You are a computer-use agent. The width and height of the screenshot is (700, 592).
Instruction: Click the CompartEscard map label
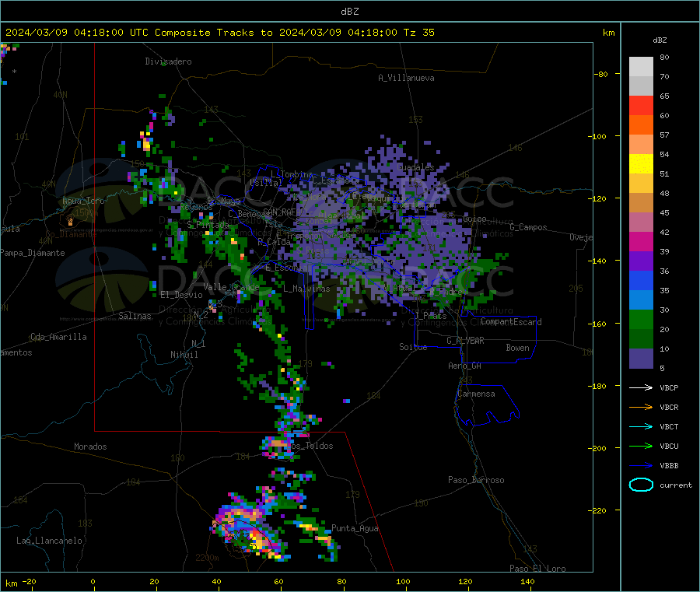511,322
